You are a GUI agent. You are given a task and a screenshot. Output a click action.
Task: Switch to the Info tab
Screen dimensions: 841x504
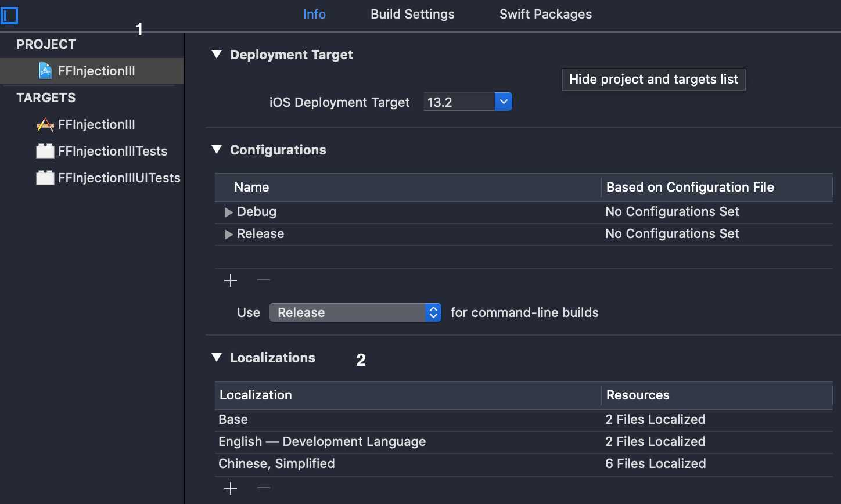click(314, 15)
